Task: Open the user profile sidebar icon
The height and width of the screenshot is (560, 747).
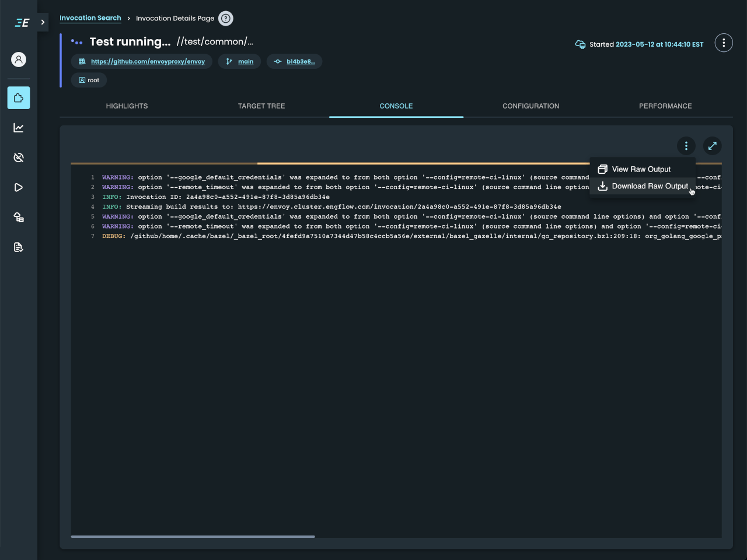Action: (x=18, y=60)
